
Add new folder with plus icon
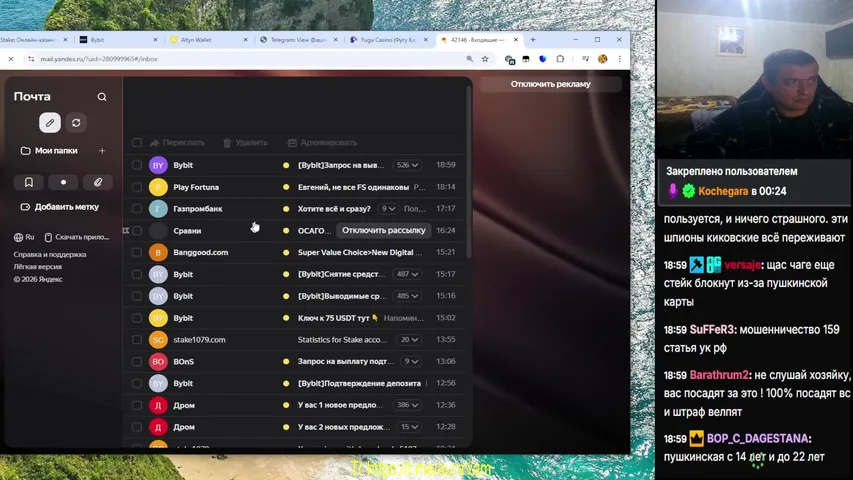coord(102,151)
